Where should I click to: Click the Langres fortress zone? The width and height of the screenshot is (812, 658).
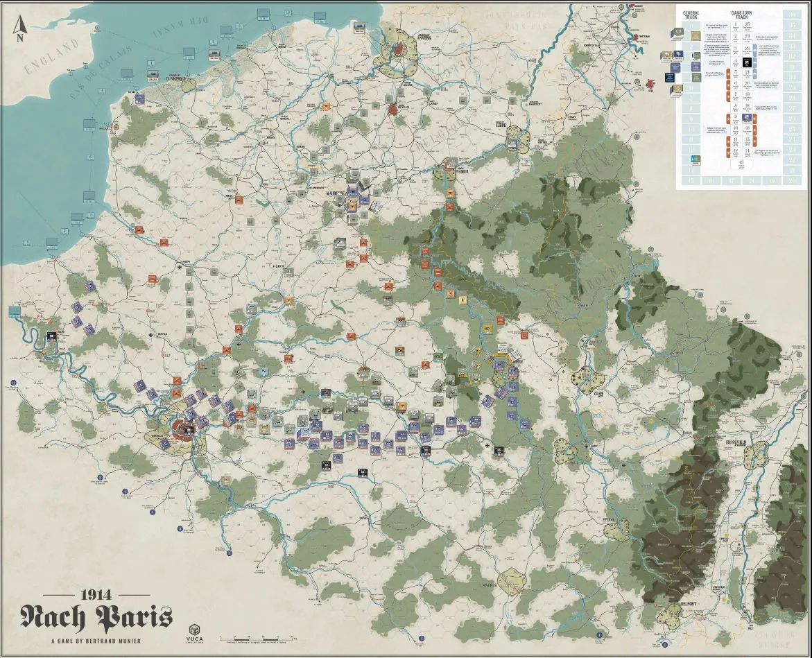[512, 581]
